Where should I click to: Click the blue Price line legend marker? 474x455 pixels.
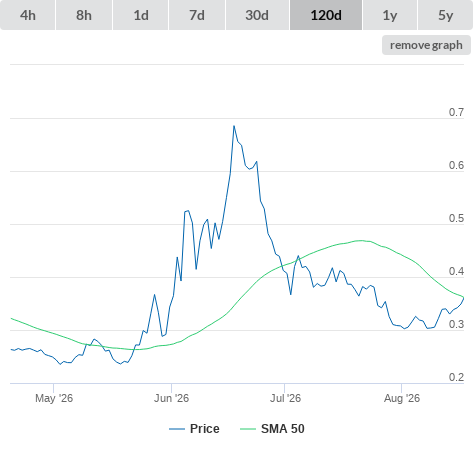pos(177,429)
